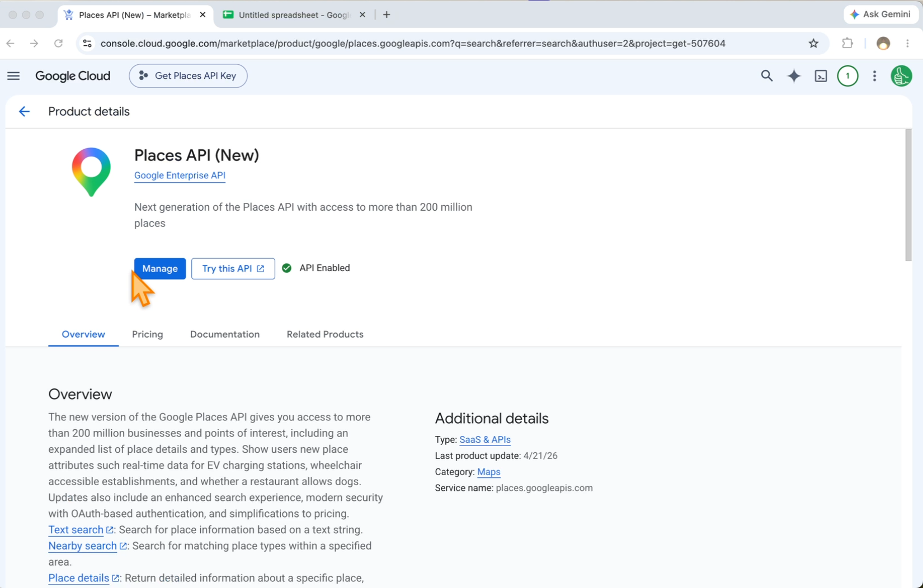The image size is (923, 588).
Task: Click the page vertical scrollbar thumb
Action: [908, 195]
